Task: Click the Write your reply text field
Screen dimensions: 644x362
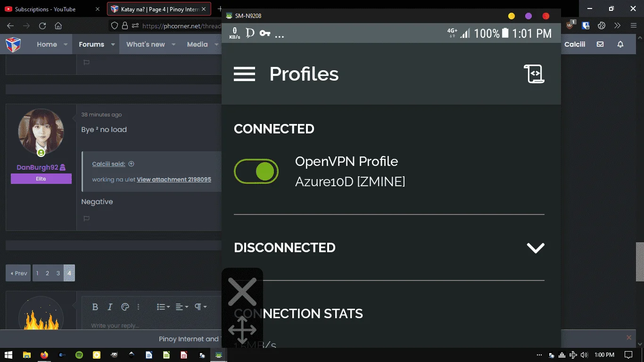Action: pyautogui.click(x=151, y=325)
